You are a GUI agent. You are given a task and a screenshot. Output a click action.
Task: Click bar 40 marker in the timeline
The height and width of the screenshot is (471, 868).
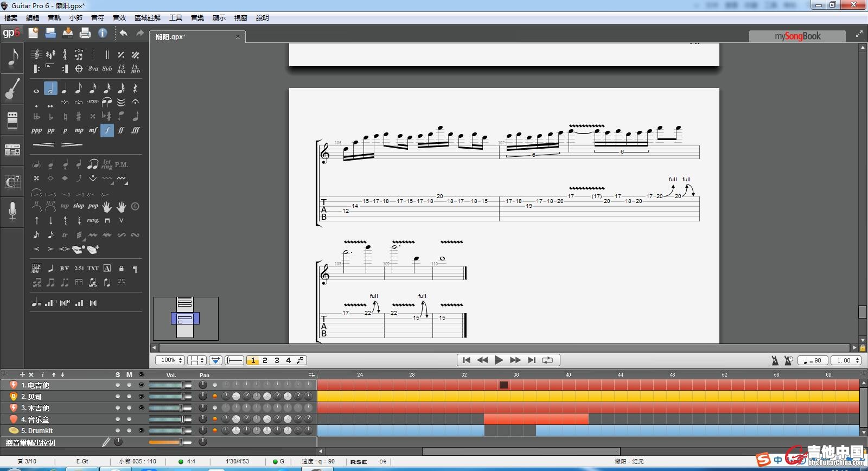tap(568, 374)
